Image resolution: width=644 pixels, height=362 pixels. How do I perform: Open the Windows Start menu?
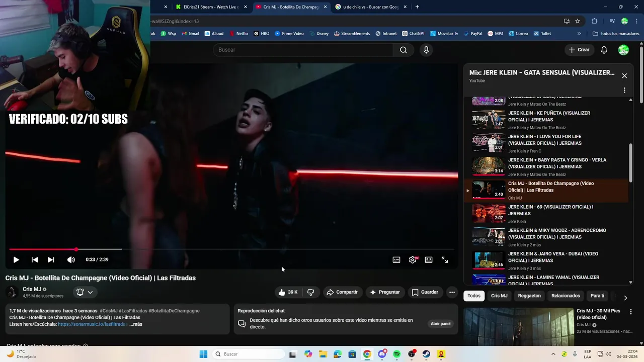[x=203, y=354]
